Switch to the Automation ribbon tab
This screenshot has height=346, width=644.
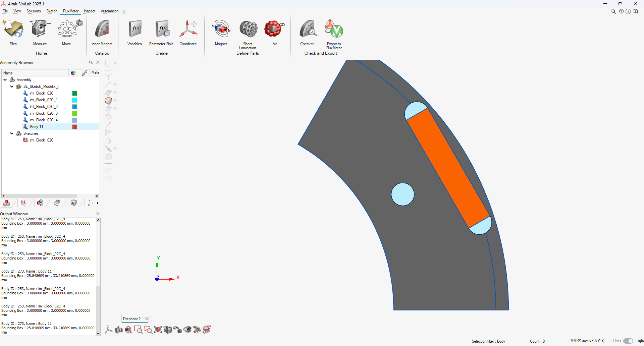110,11
